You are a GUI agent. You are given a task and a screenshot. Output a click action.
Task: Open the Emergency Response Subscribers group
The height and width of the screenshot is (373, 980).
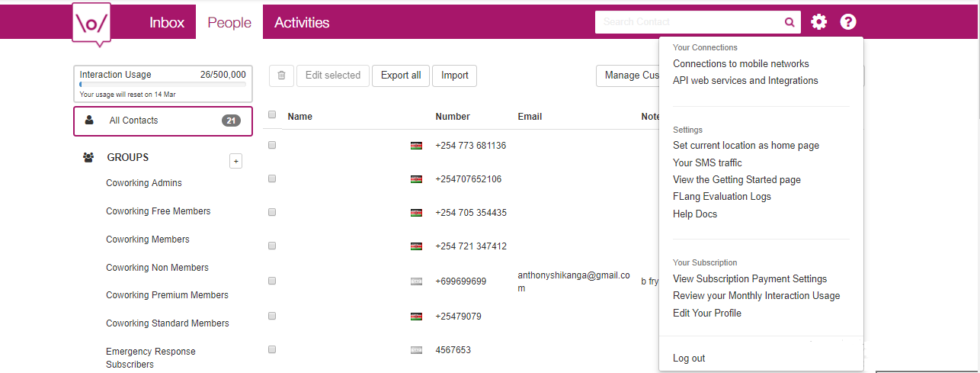point(151,358)
